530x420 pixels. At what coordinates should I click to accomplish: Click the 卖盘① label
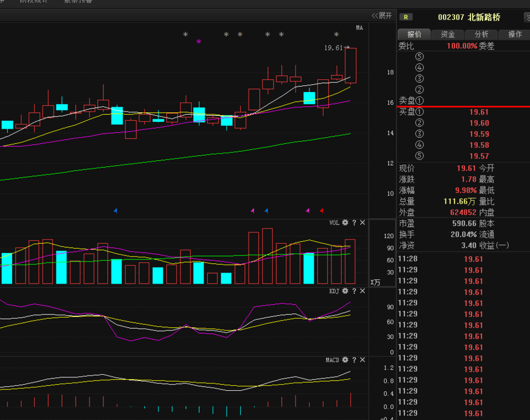coord(411,101)
